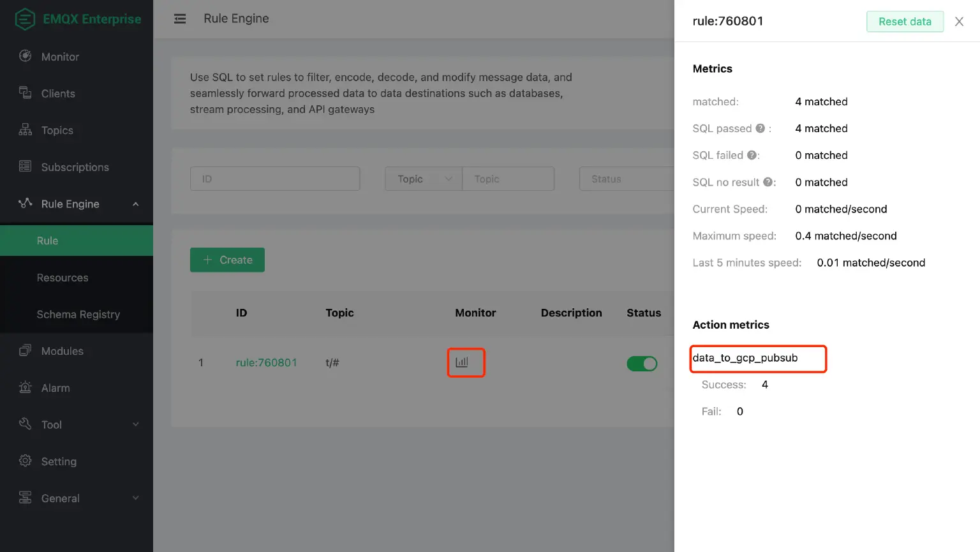980x552 pixels.
Task: Select Resources under Rule Engine
Action: pos(63,278)
